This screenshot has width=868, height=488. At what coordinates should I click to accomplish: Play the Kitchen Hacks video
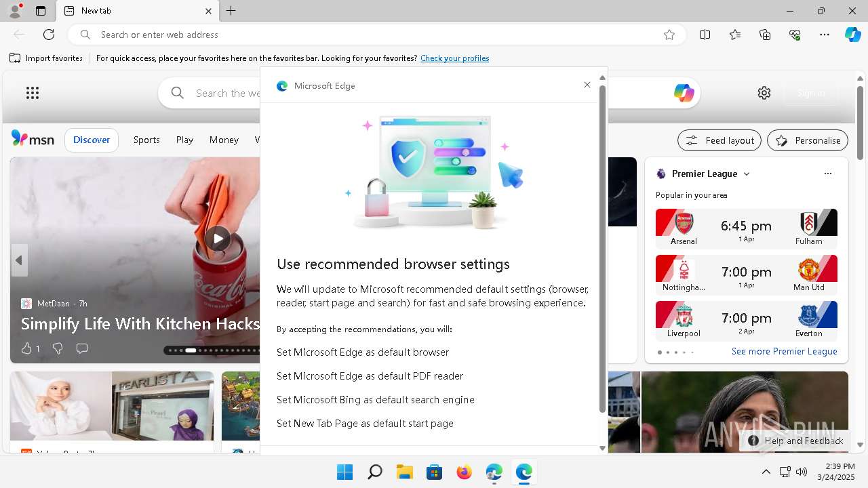coord(218,239)
